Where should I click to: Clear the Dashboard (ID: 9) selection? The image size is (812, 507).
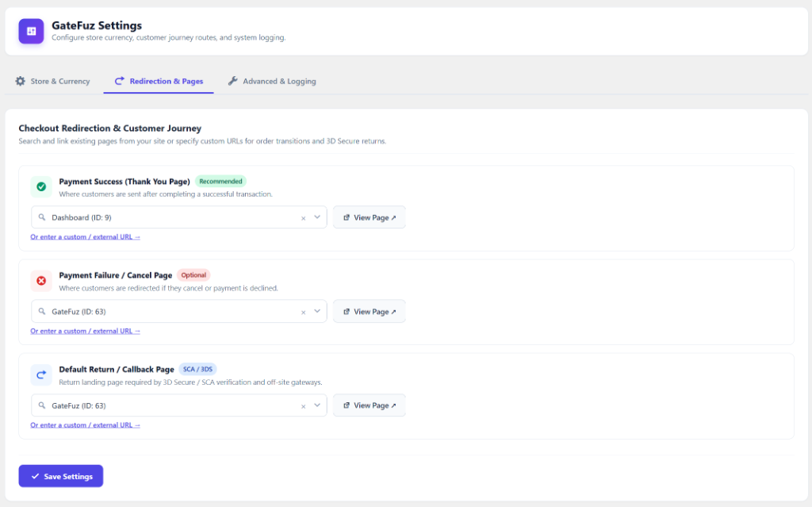(x=304, y=218)
